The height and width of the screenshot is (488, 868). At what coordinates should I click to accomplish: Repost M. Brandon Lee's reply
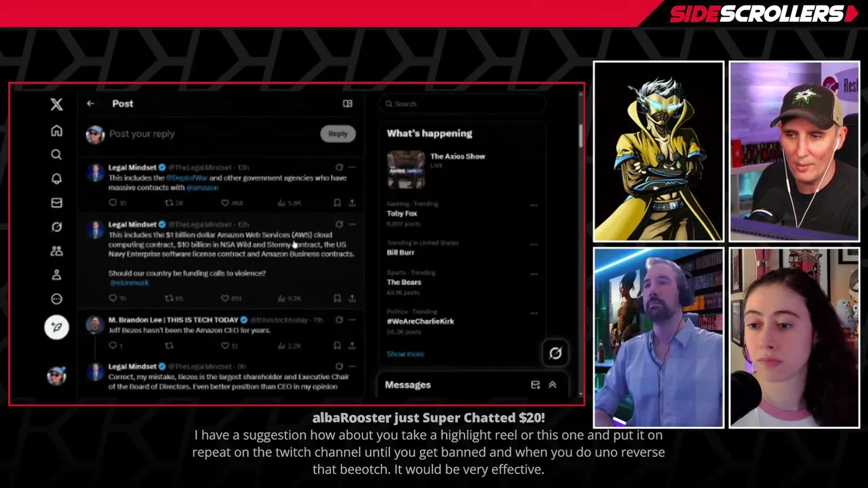click(x=170, y=346)
